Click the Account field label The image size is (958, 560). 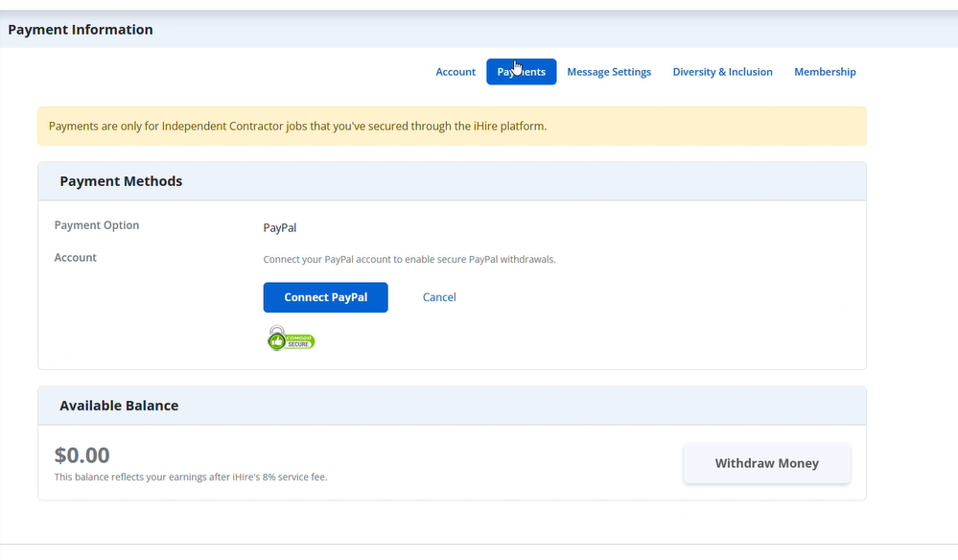(75, 258)
